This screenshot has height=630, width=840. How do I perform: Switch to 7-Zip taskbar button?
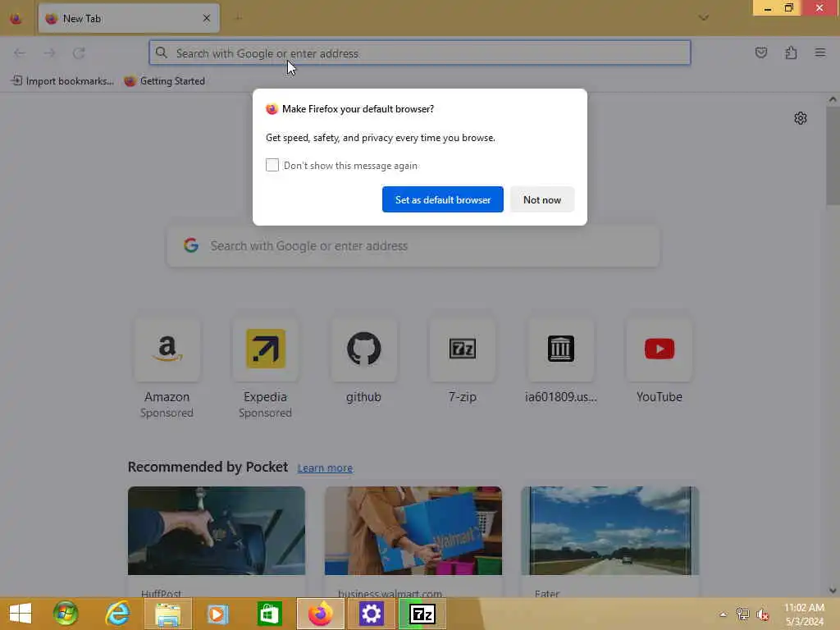point(422,614)
